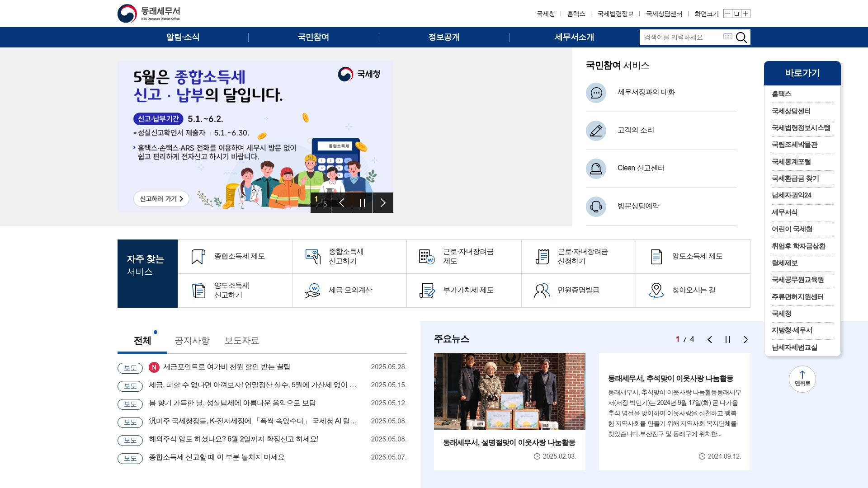Viewport: 868px width, 488px height.
Task: Open 국세법령정보시스템 in 바로가기 list
Action: 801,128
